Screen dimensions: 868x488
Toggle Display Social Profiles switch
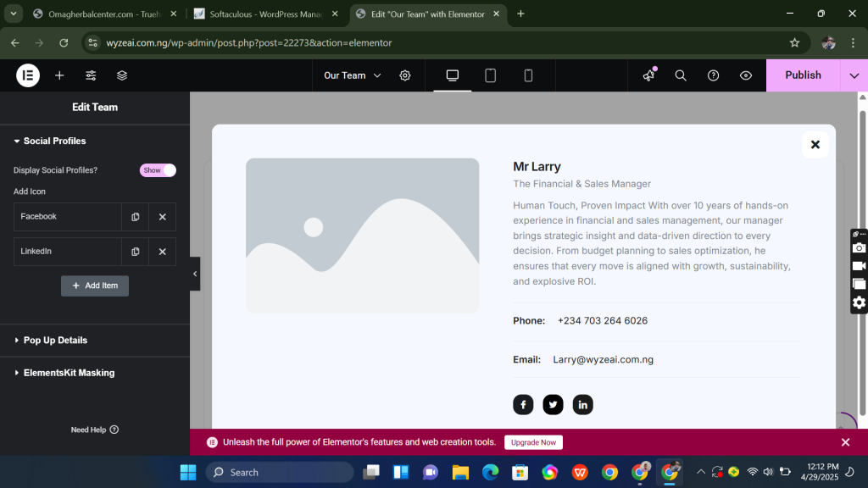point(158,170)
